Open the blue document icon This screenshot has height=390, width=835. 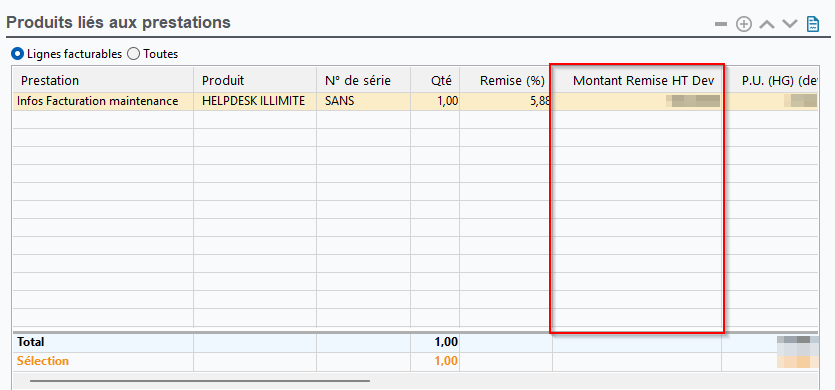(813, 24)
